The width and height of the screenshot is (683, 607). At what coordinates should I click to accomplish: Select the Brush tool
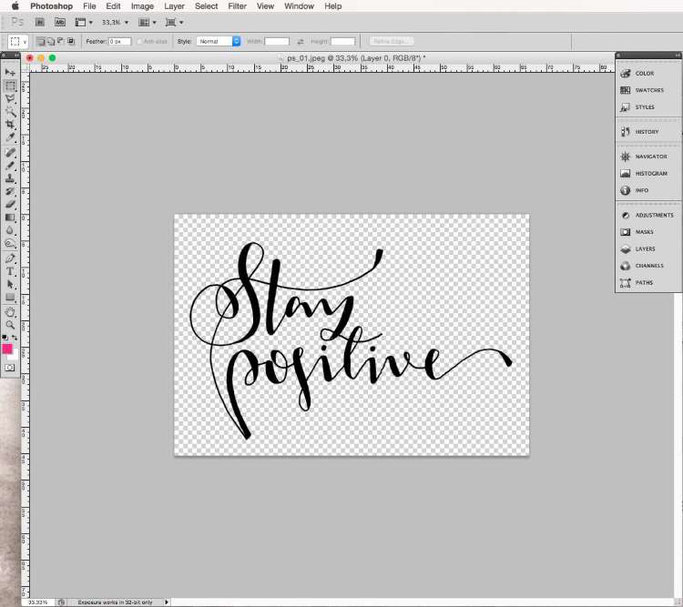10,165
